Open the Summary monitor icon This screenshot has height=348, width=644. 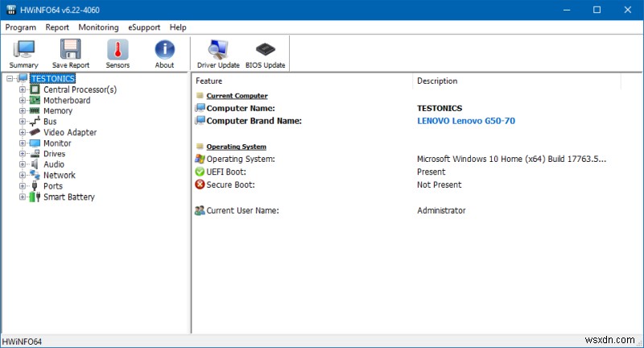click(23, 50)
